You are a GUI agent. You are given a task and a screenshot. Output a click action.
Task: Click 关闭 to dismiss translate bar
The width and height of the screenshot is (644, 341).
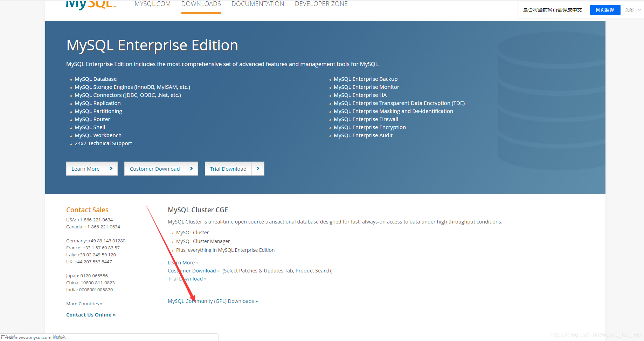click(x=629, y=10)
